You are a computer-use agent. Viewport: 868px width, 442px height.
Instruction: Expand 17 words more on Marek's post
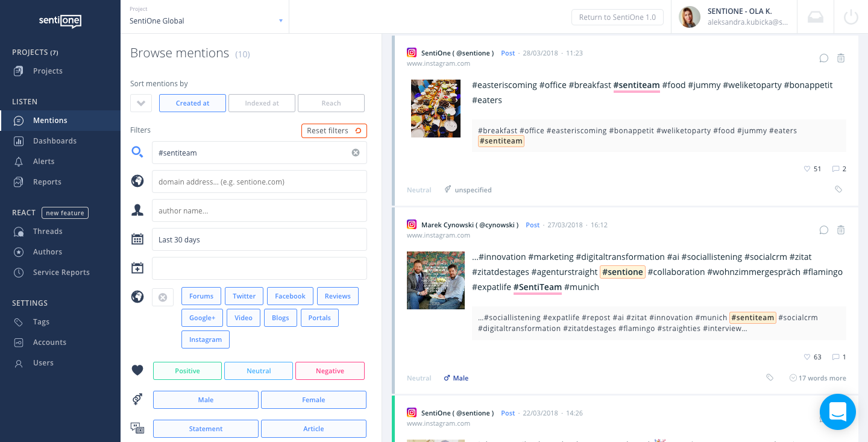(817, 378)
